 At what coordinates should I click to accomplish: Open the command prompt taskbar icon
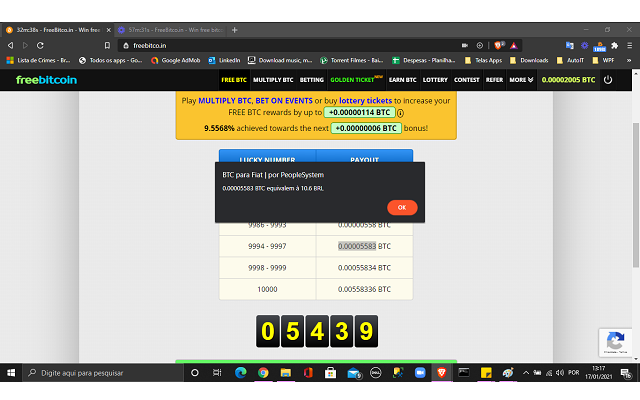[464, 373]
